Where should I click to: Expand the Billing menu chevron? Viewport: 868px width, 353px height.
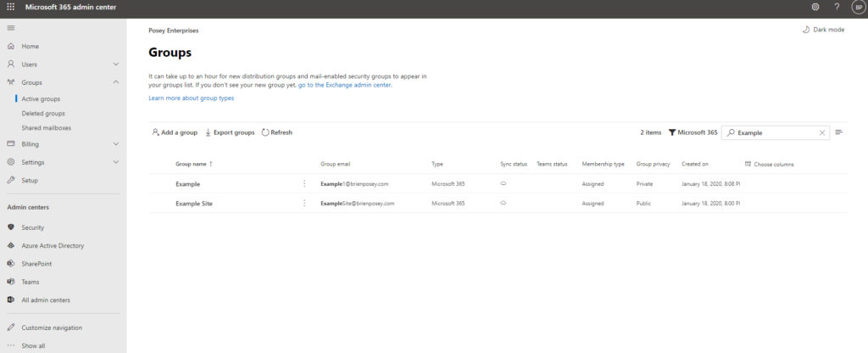pos(115,144)
